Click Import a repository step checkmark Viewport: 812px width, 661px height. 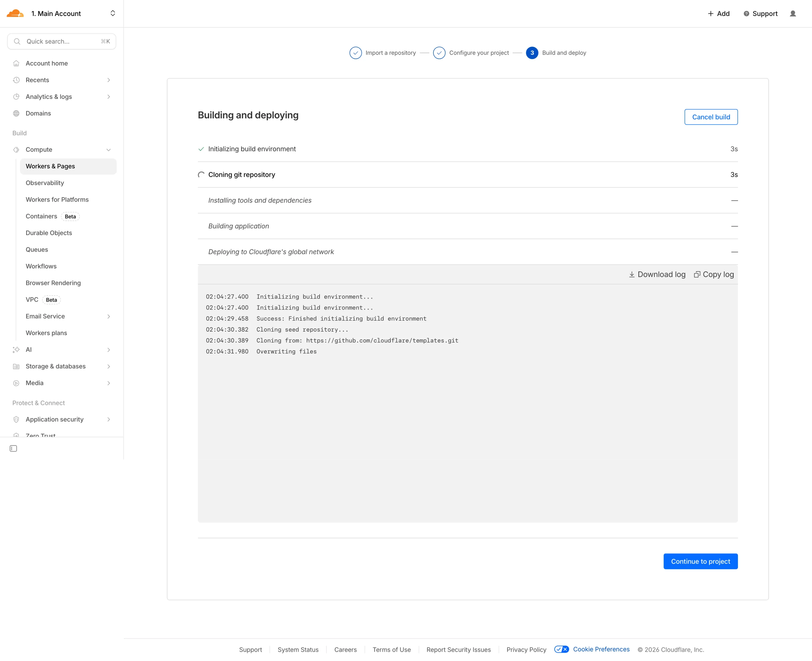[356, 53]
